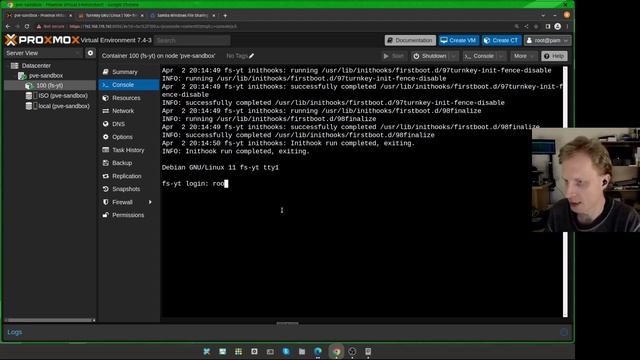Click the Proxmox logo
Viewport: 640px width, 360px height.
(42, 40)
